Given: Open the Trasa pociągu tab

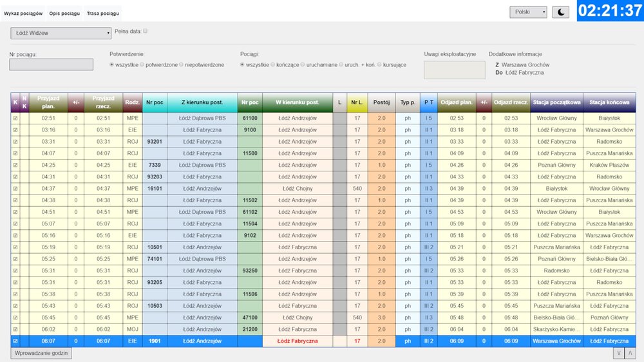Looking at the screenshot, I should pos(102,14).
